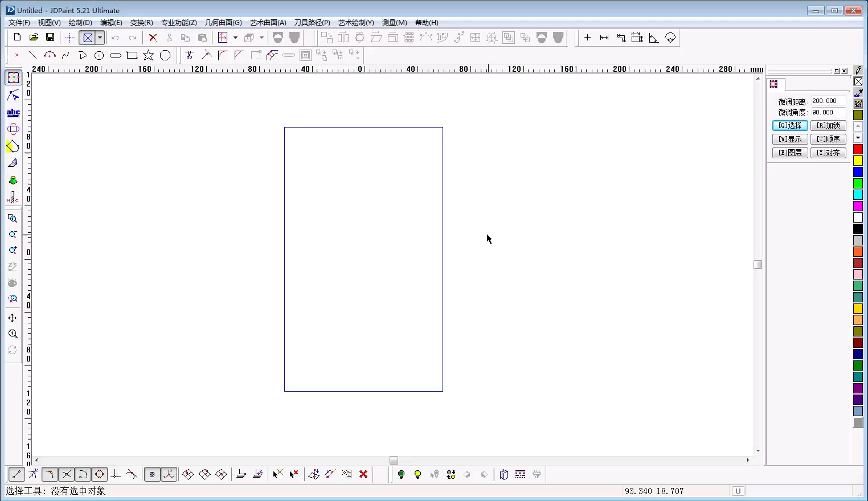Click the red X icon in bottom toolbar
Screen dimensions: 868x501
coord(363,474)
